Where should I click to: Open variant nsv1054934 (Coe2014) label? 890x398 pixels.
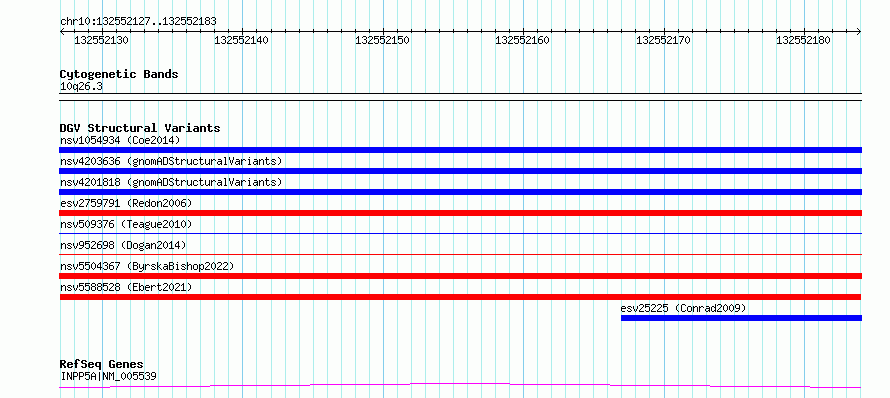click(x=120, y=140)
